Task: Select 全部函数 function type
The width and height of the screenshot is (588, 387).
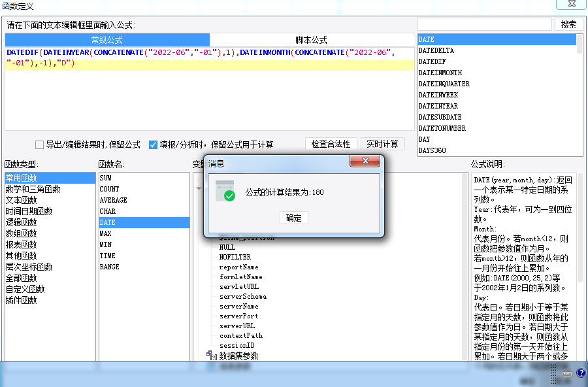Action: [50, 278]
